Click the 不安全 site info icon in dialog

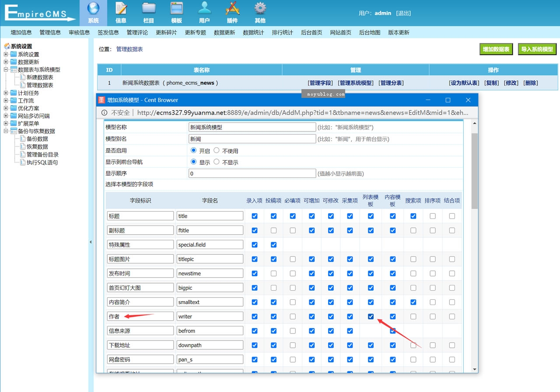pyautogui.click(x=104, y=112)
